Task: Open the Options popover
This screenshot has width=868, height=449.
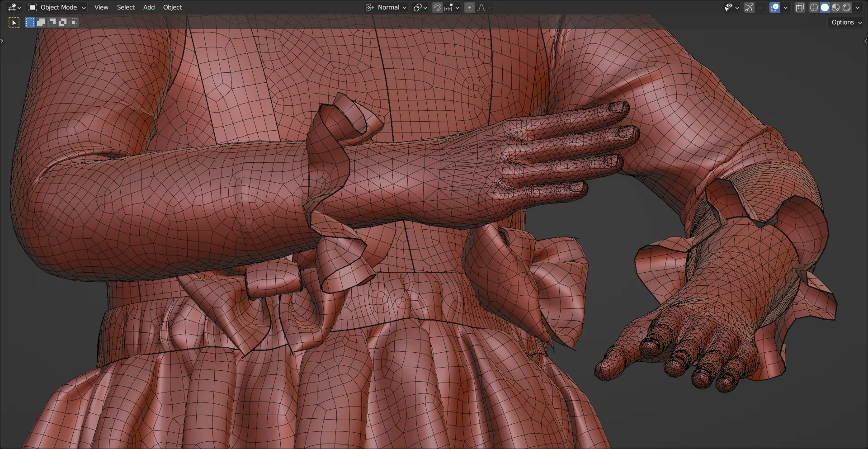Action: click(x=846, y=22)
